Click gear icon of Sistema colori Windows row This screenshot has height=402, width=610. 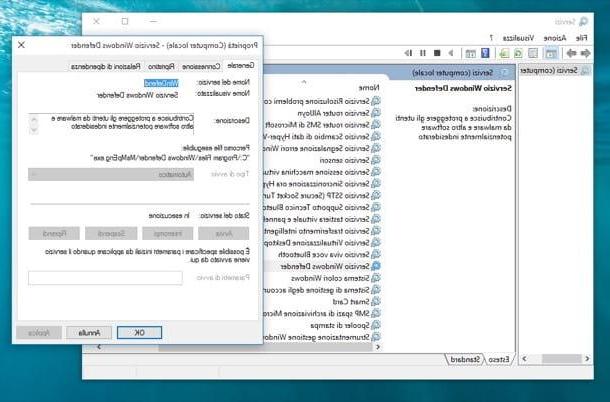(x=376, y=278)
